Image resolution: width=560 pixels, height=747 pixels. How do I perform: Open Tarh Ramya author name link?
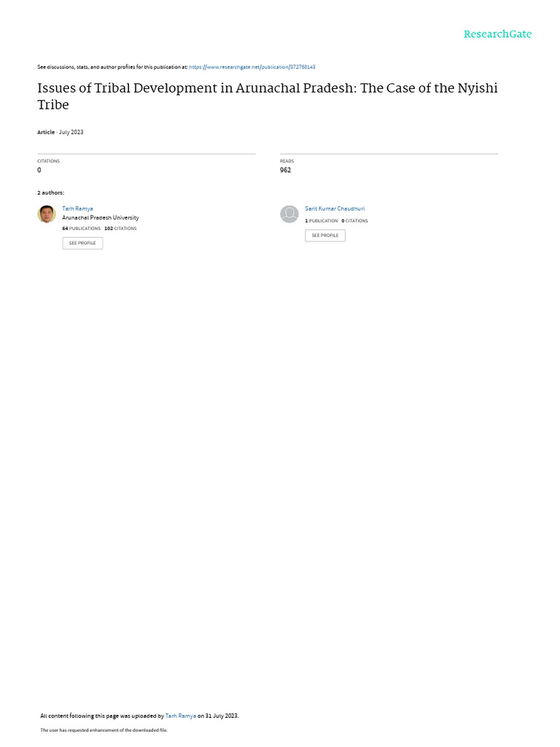(77, 209)
